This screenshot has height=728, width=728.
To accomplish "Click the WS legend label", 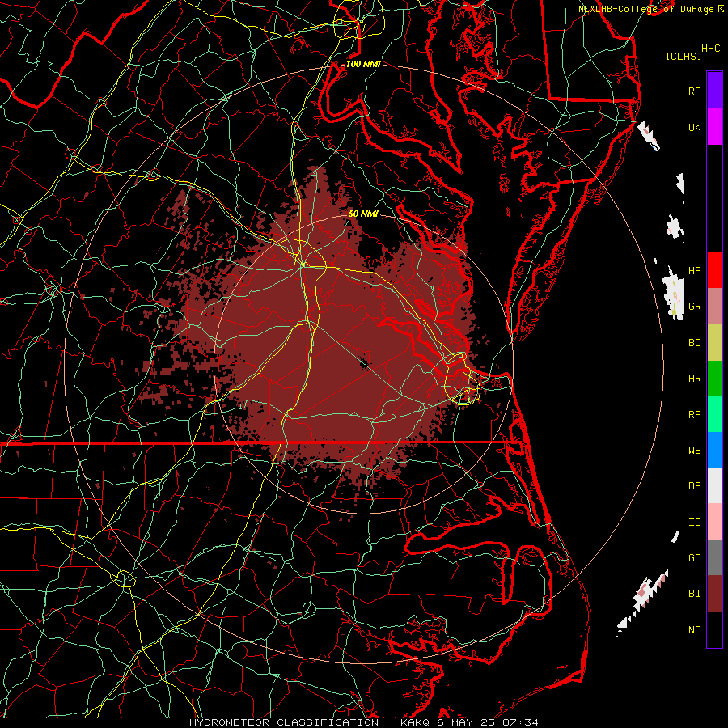I will (694, 451).
